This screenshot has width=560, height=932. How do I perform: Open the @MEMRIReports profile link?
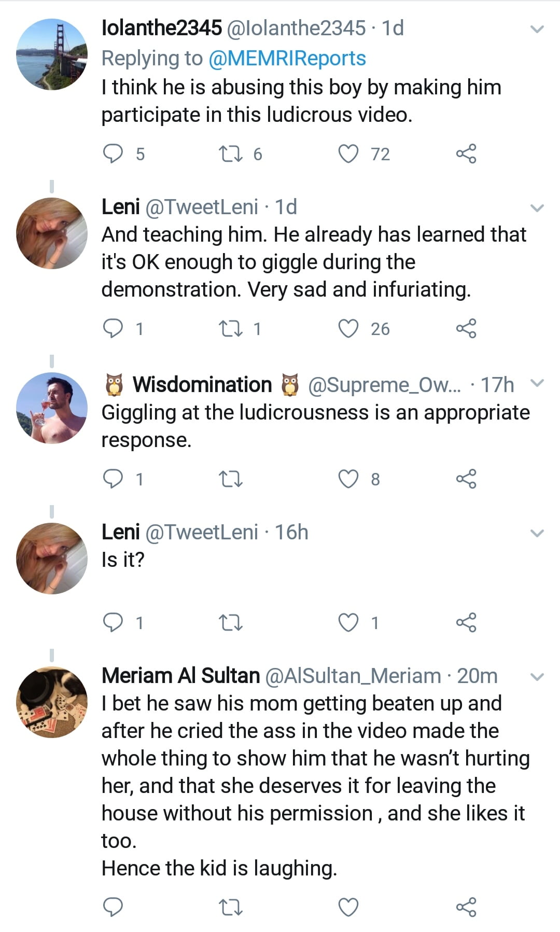(287, 58)
